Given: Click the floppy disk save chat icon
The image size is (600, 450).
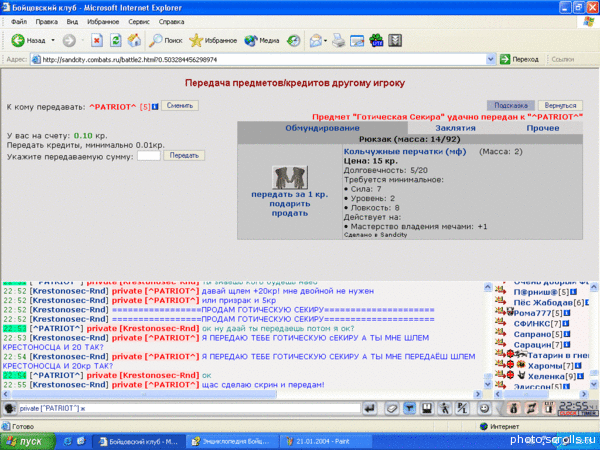Looking at the screenshot, I should point(427,409).
